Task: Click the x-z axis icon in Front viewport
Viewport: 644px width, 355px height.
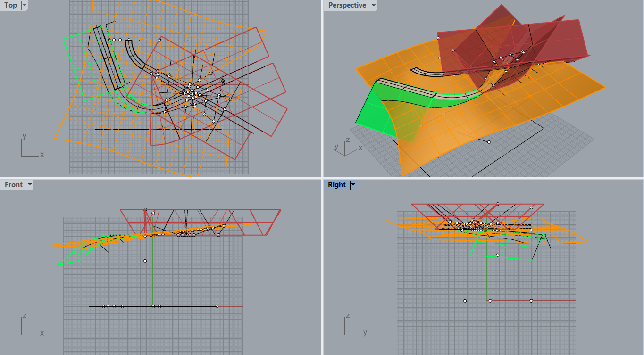Action: (32, 325)
